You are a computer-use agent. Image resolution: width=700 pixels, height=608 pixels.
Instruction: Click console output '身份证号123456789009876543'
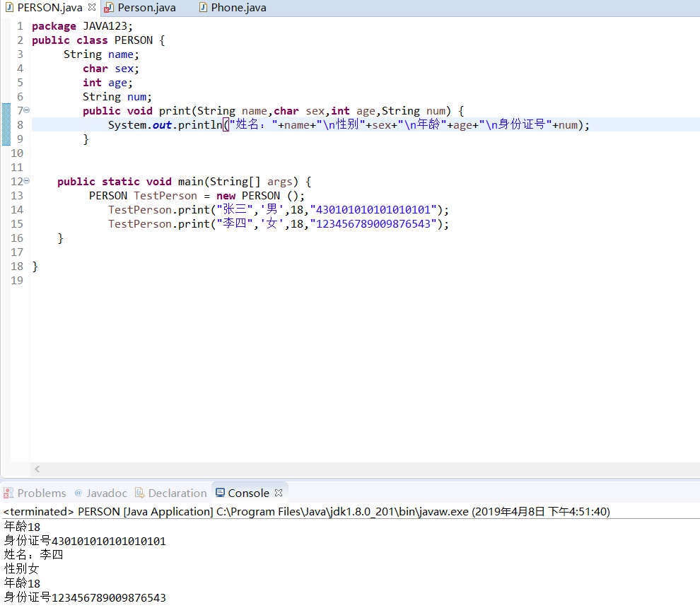click(x=85, y=597)
